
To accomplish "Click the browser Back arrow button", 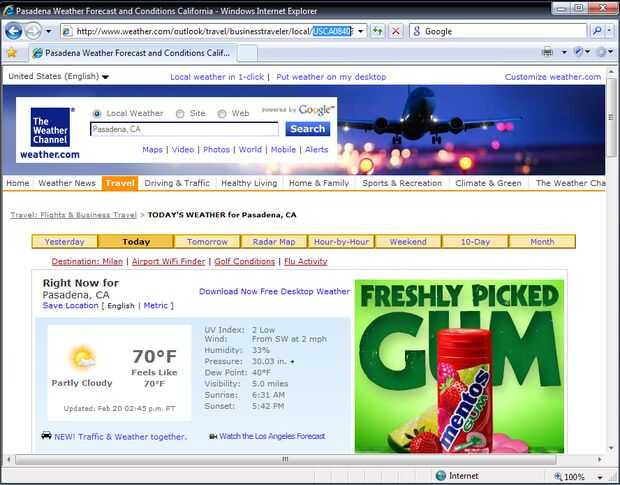I will (x=13, y=31).
